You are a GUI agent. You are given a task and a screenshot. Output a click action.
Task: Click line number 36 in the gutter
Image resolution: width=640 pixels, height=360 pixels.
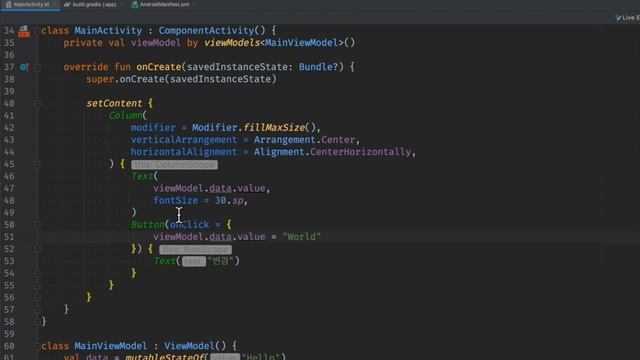pos(9,55)
